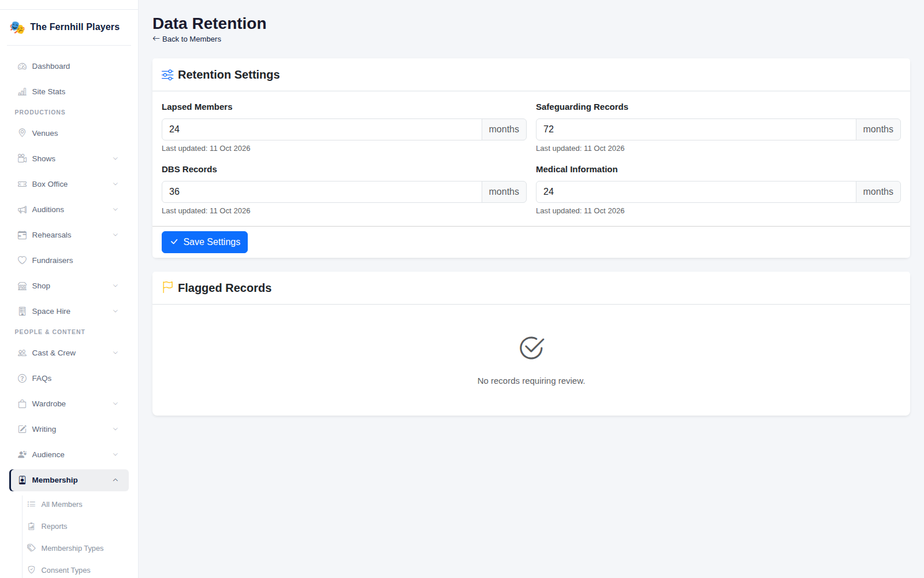Open Membership Types page
The height and width of the screenshot is (578, 924).
tap(75, 549)
